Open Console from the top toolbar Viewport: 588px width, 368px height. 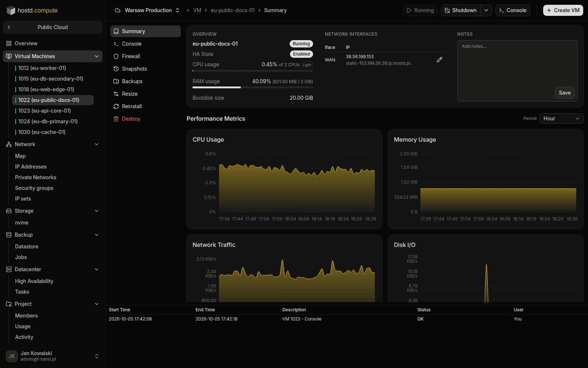(x=513, y=10)
